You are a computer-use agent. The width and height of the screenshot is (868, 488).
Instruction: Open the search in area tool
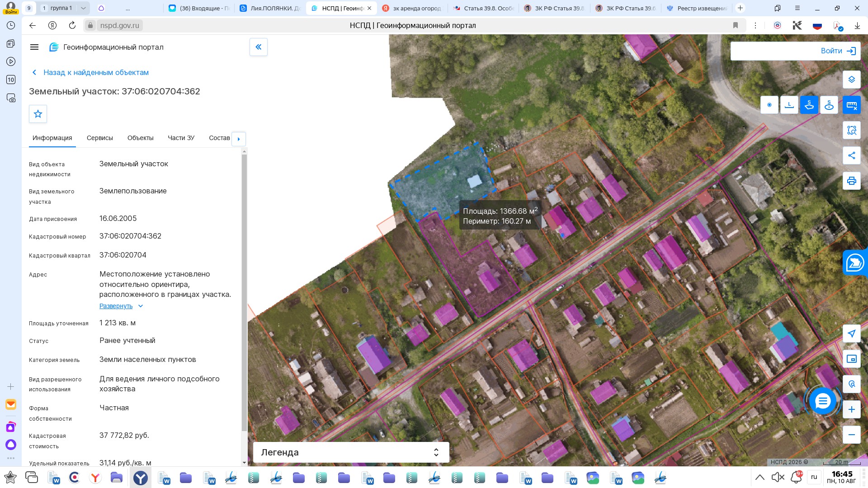tap(851, 130)
